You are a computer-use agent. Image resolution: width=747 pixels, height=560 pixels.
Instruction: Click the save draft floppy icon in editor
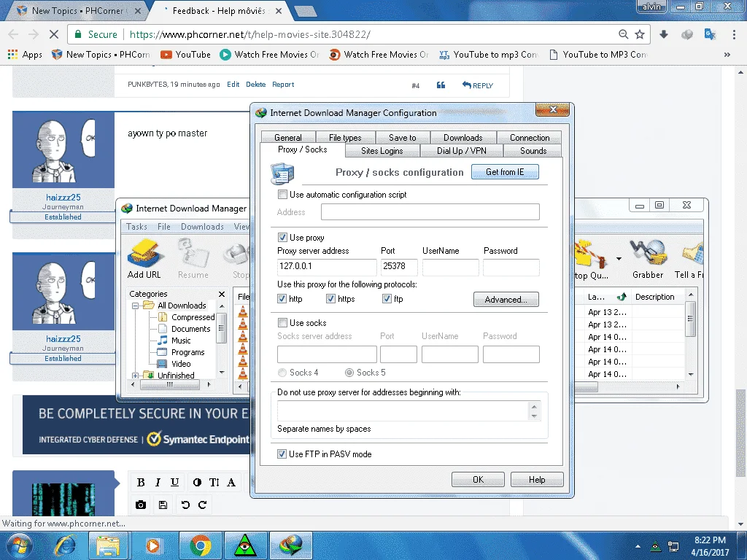coord(163,505)
